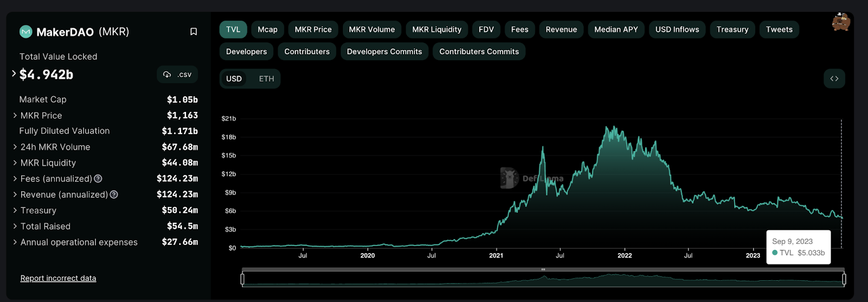Screen dimensions: 868x302
Task: Expand the Total Raised row
Action: click(x=15, y=226)
